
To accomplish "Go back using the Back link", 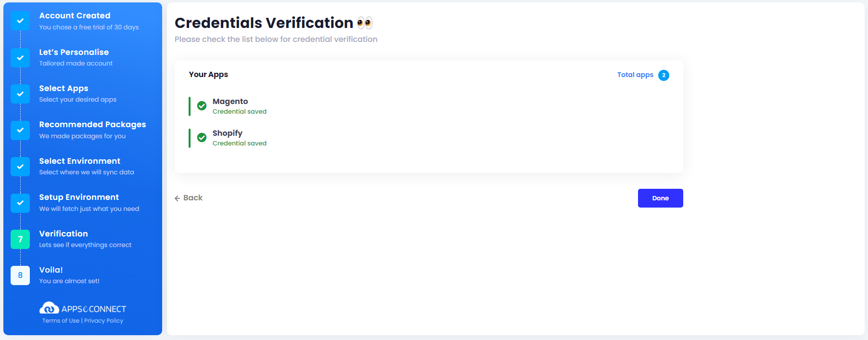I will coord(189,198).
